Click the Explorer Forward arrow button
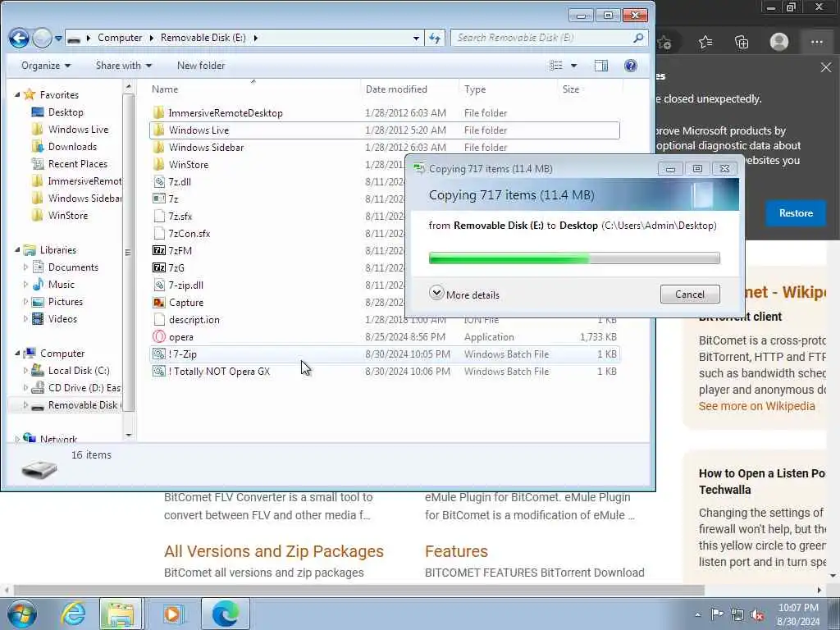Image resolution: width=840 pixels, height=630 pixels. [x=42, y=38]
